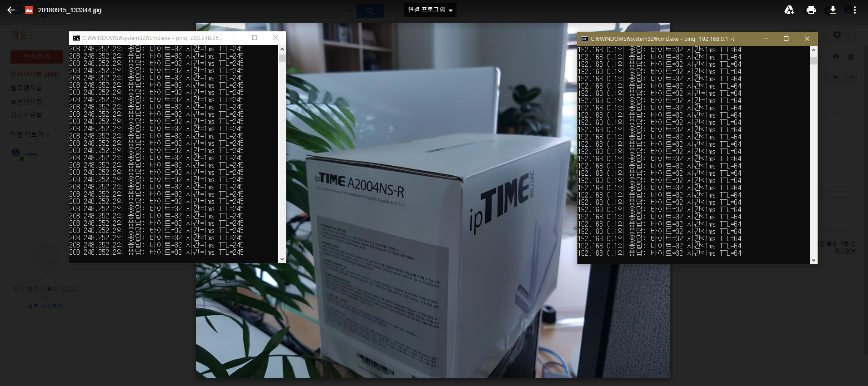Click scroll thumb in ping 192.168.0.1 window
Screen dimensions: 868x386
[813, 60]
